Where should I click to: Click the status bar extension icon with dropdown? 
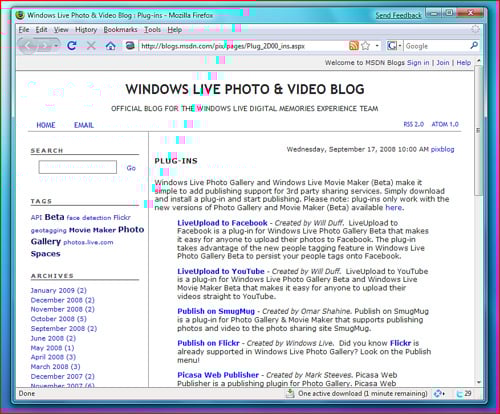click(x=439, y=394)
